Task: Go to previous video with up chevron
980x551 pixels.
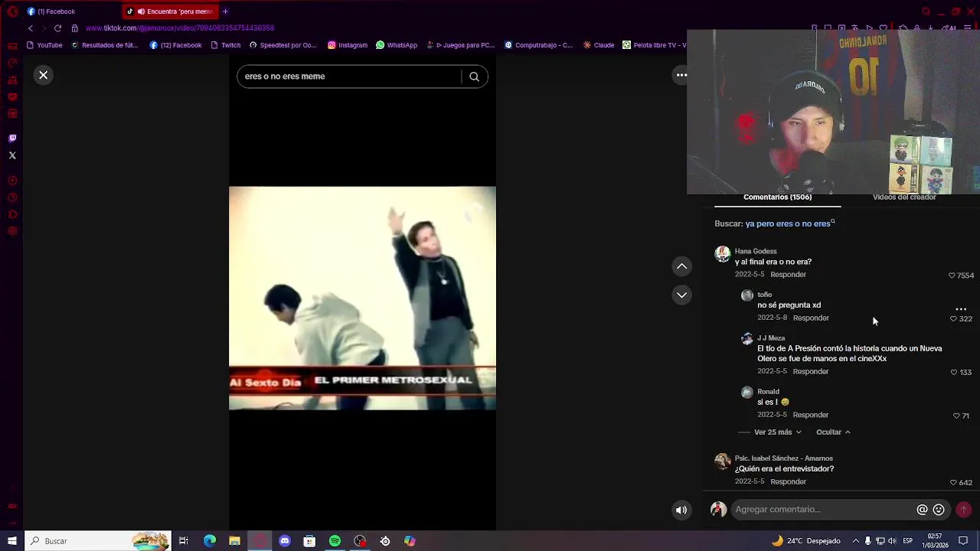Action: 681,266
